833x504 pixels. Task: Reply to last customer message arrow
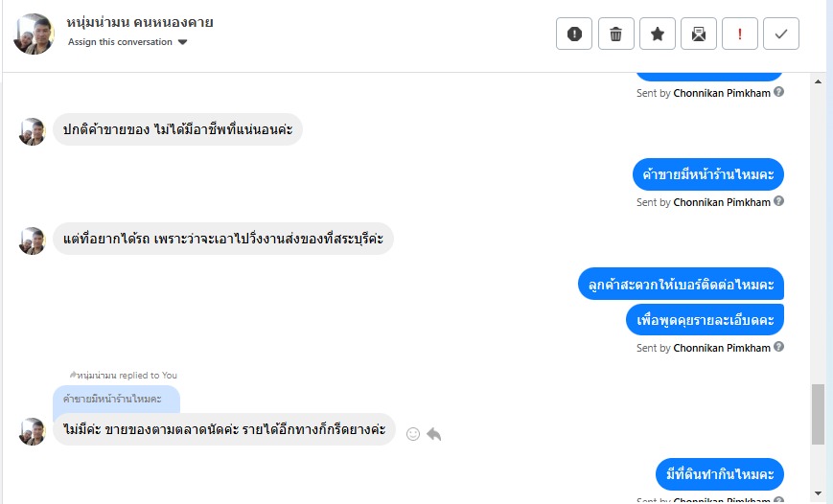tap(433, 434)
